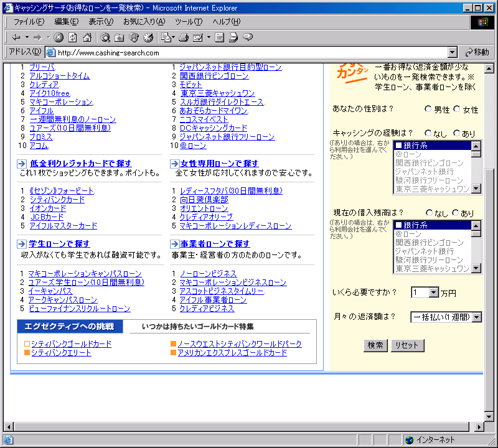
Task: Follow the ノーローンビジネス link
Action: [x=209, y=274]
